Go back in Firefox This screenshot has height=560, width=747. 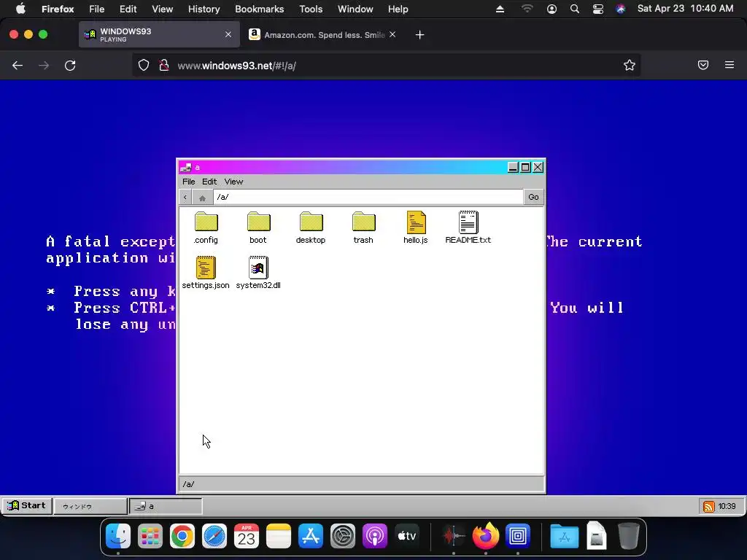click(x=18, y=65)
